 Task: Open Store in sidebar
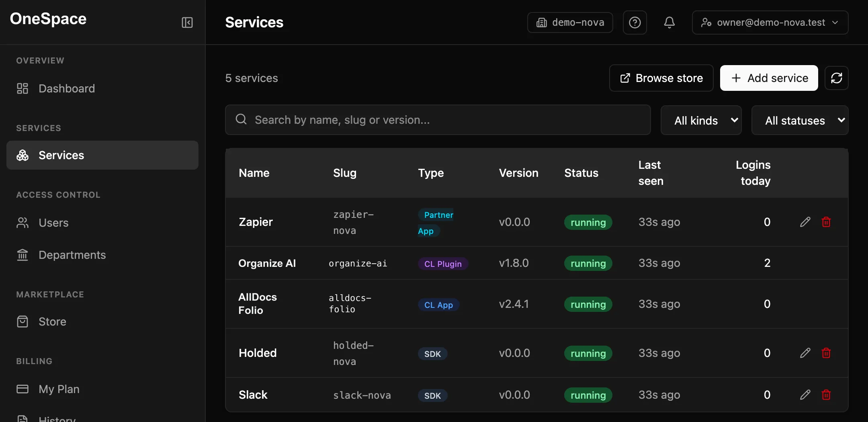coord(102,322)
